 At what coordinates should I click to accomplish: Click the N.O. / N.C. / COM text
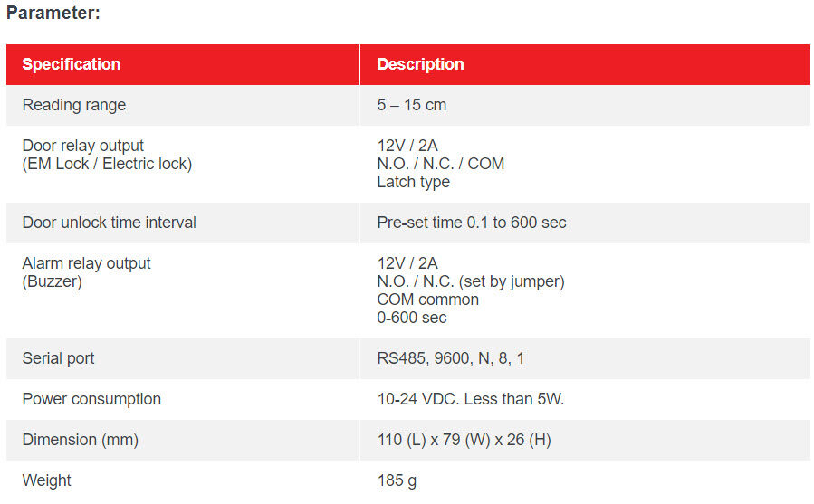pos(441,164)
